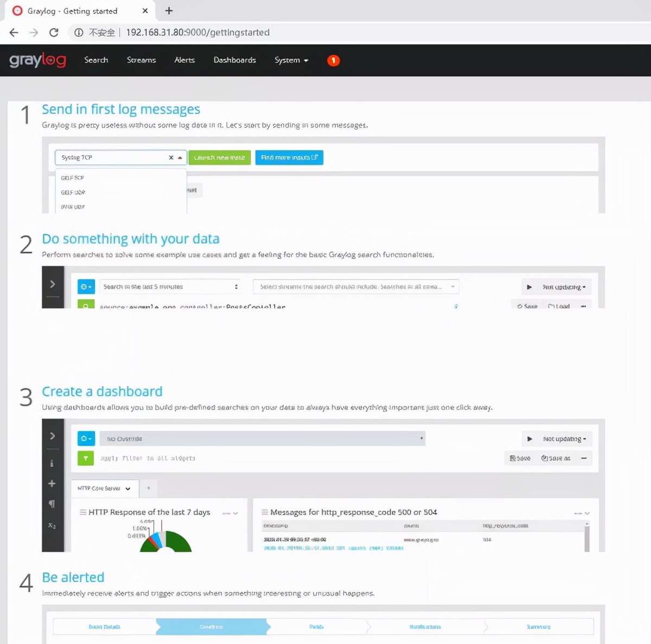
Task: Click the messages widget scrollbar
Action: click(586, 537)
